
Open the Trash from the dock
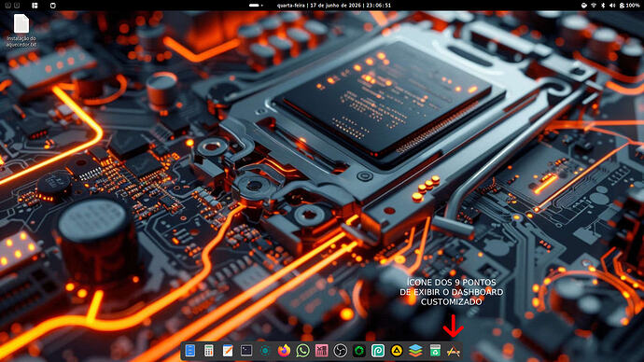[x=435, y=351]
